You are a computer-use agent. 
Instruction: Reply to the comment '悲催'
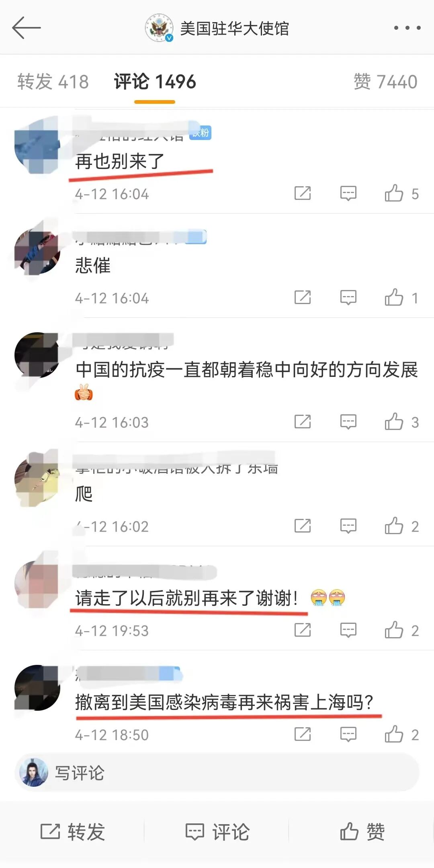coord(348,298)
